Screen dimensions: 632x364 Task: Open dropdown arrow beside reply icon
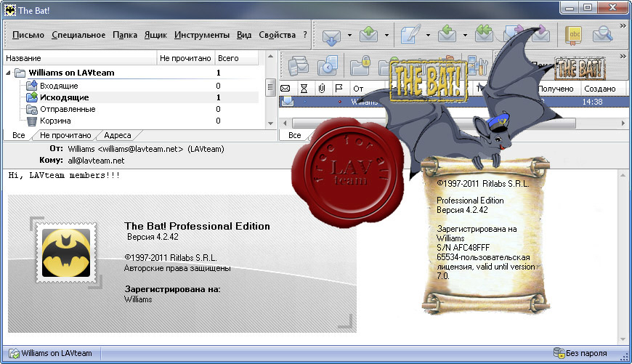pyautogui.click(x=465, y=35)
